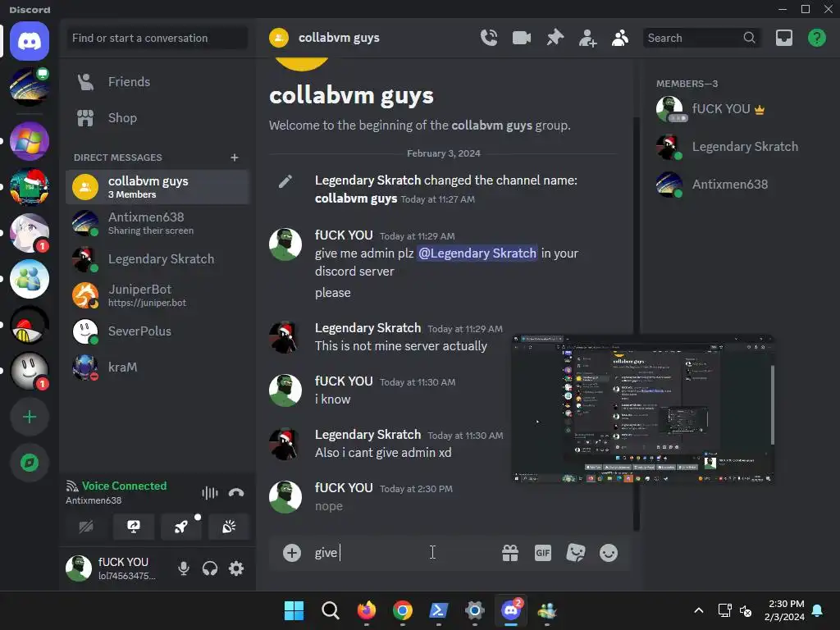Click own user panel fUCK YOU
This screenshot has width=840, height=630.
(111, 568)
